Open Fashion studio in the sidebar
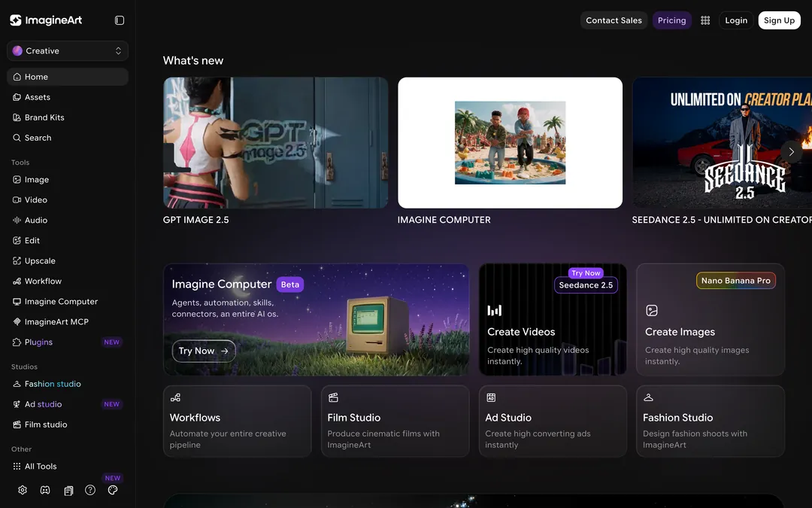 68,384
